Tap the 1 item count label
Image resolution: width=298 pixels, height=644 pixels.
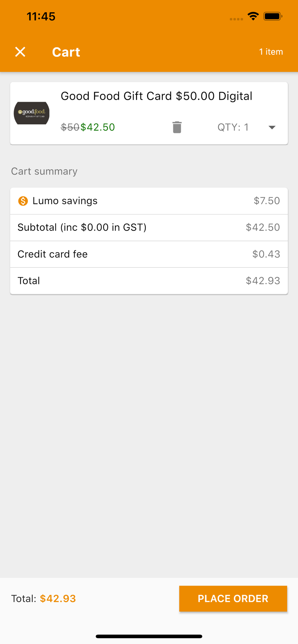pyautogui.click(x=271, y=52)
